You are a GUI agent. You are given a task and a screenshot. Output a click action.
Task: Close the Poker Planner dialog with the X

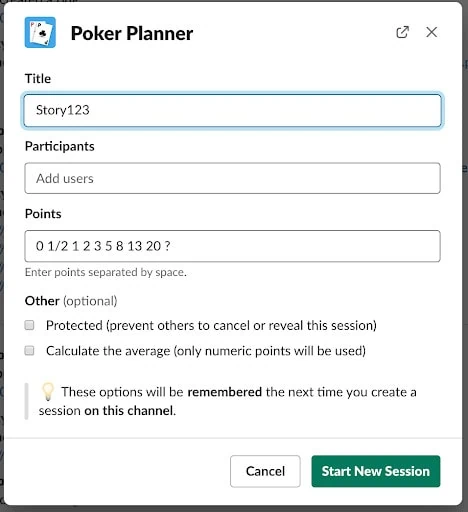432,32
